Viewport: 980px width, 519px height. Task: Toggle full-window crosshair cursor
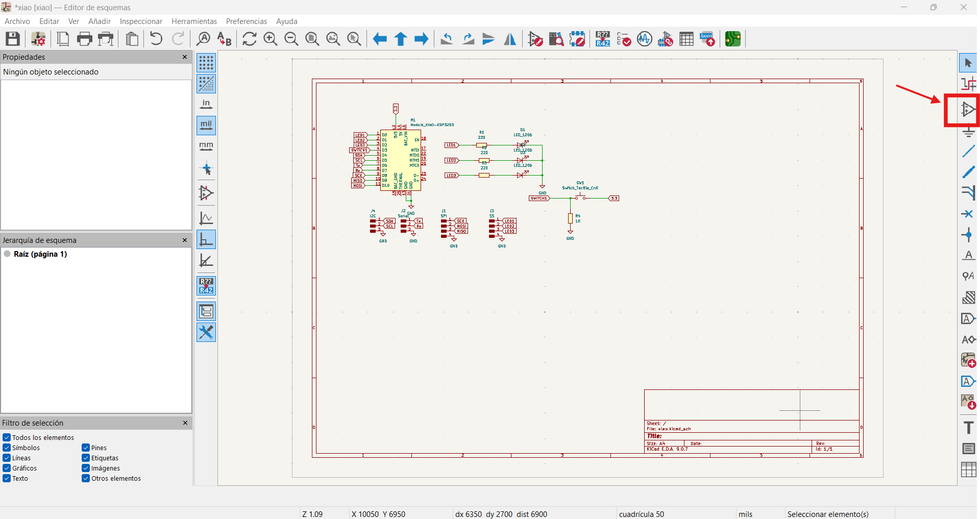pyautogui.click(x=206, y=169)
